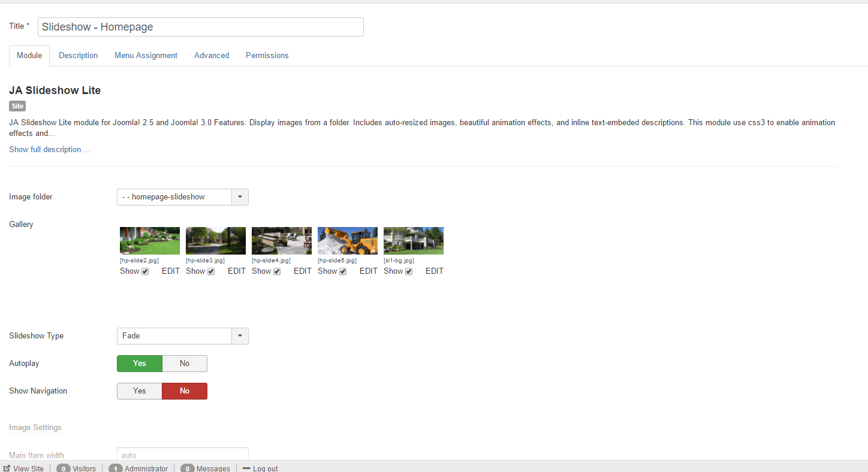Viewport: 868px width, 472px height.
Task: Click the 'JA Slideshow Lite' heading
Action: pyautogui.click(x=55, y=90)
